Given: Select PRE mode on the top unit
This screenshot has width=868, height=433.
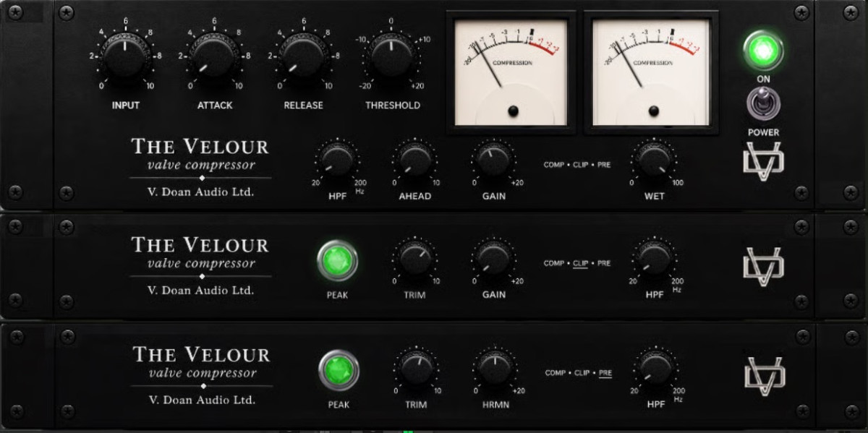Looking at the screenshot, I should 604,165.
